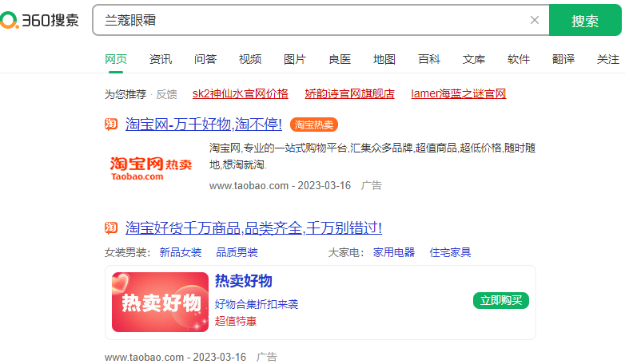
Task: Click the 360搜索 logo
Action: [39, 20]
